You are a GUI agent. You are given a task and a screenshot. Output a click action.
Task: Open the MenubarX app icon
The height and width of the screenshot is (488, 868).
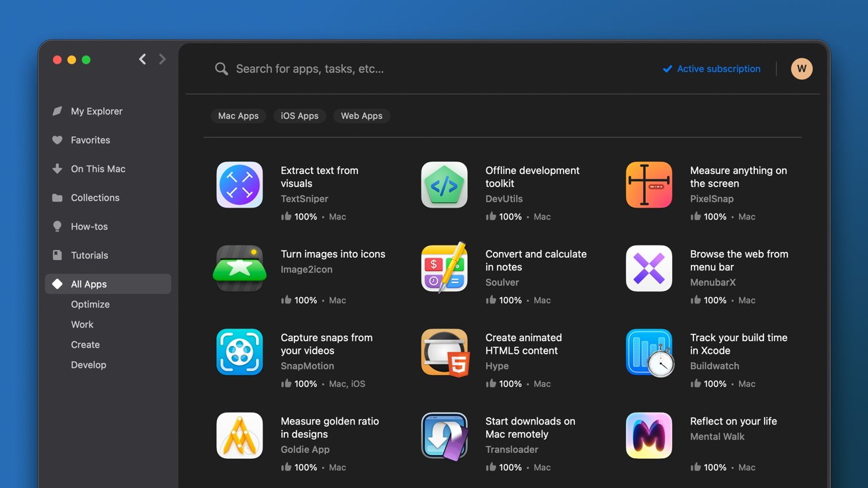point(649,268)
